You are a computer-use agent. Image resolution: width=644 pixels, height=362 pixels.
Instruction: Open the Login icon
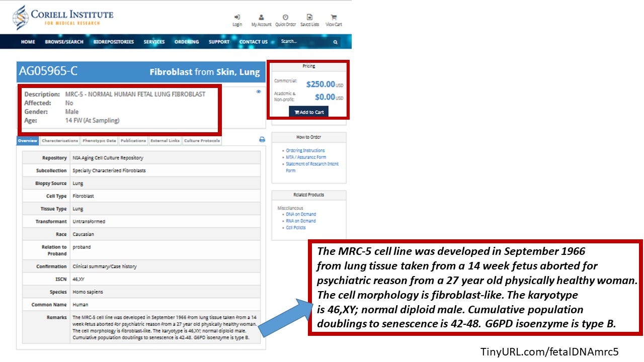tap(237, 20)
